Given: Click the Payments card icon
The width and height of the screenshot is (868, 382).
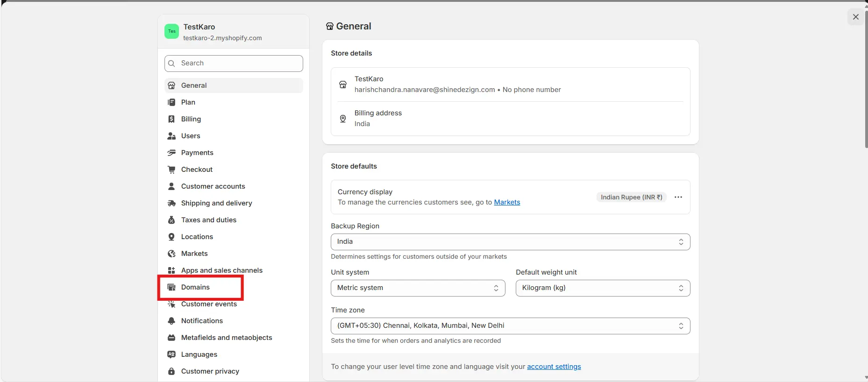Looking at the screenshot, I should tap(171, 153).
